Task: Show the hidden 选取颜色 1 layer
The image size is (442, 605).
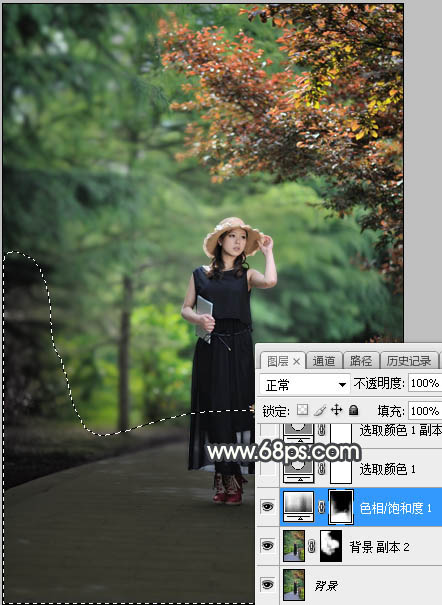Action: [268, 468]
